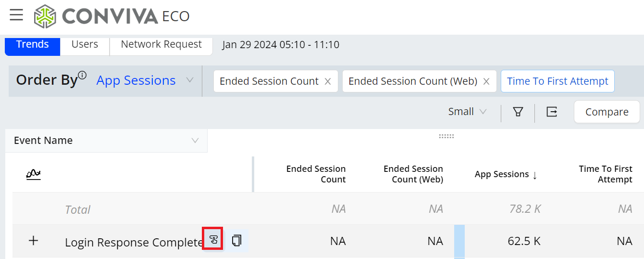The image size is (644, 259).
Task: Copy the Login Response Complete name
Action: [236, 240]
